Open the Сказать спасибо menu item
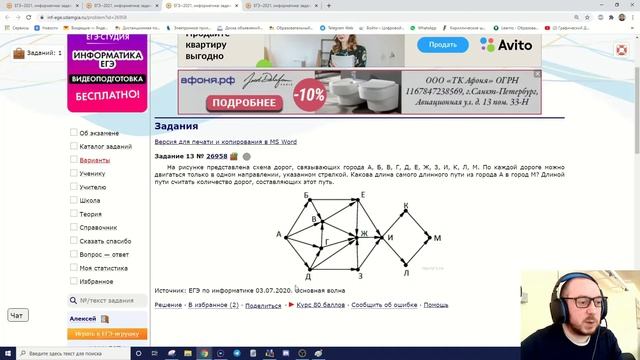This screenshot has width=640, height=360. (x=105, y=241)
